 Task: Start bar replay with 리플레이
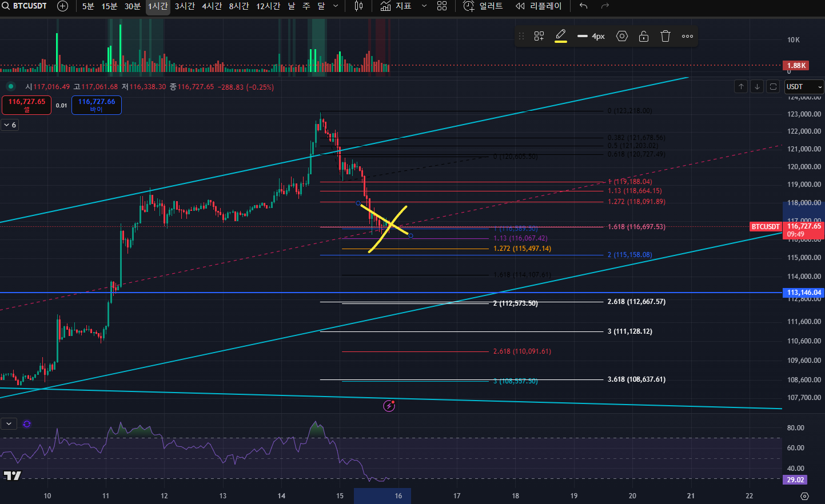point(539,6)
